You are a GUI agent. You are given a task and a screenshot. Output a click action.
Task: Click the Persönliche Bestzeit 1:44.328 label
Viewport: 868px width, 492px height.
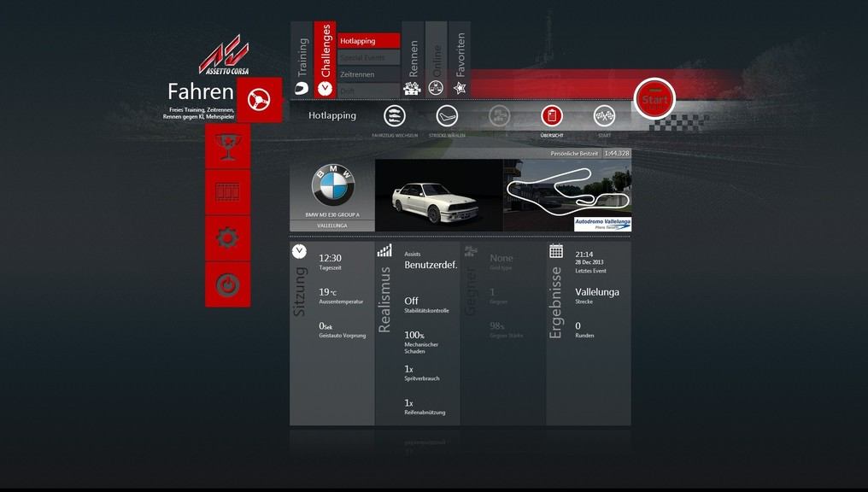pos(589,153)
